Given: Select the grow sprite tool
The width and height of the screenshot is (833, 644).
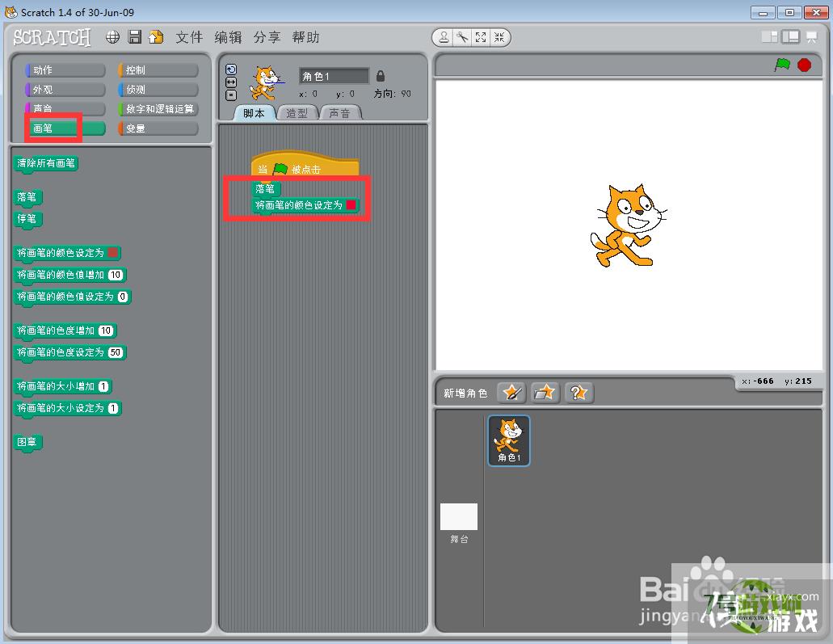Looking at the screenshot, I should coord(481,36).
